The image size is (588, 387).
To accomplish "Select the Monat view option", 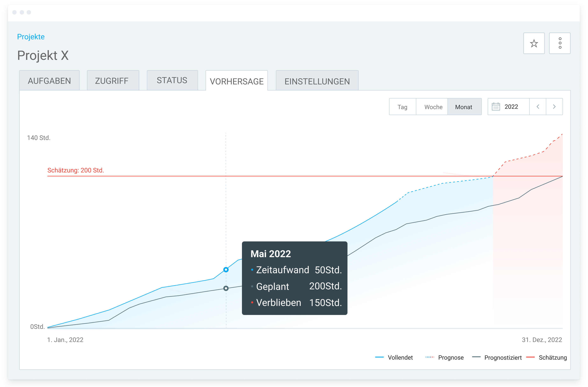I will coord(464,107).
